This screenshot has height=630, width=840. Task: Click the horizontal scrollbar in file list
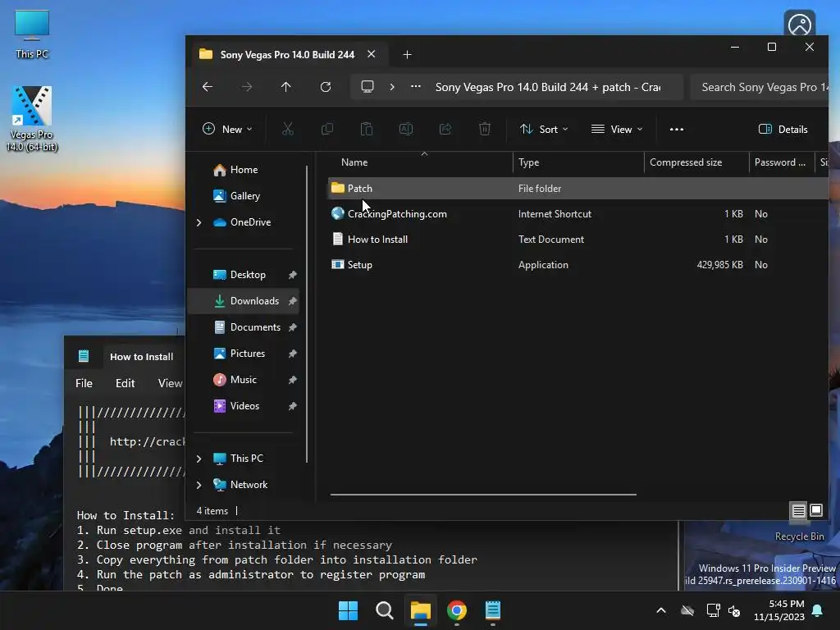tap(483, 495)
